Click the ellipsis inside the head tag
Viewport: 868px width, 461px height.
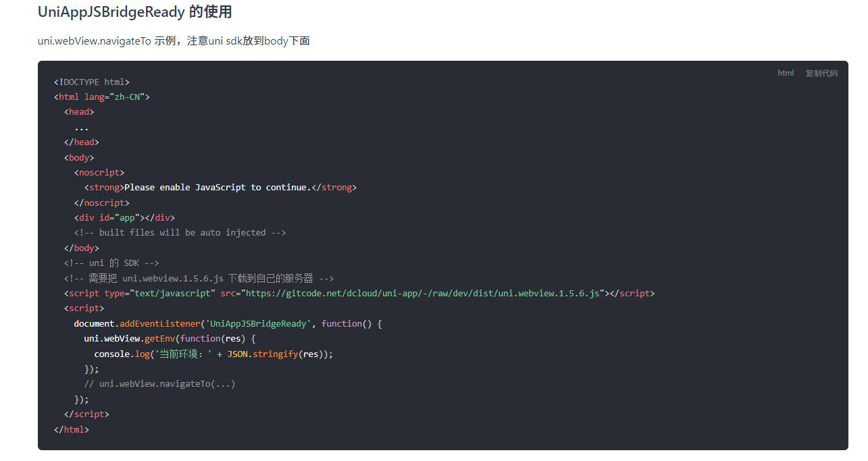[82, 128]
